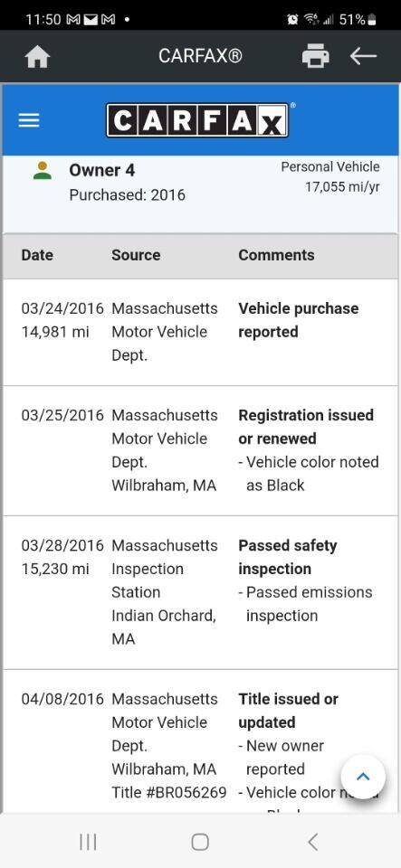
Task: Tap the CARFAX logo
Action: pyautogui.click(x=197, y=120)
